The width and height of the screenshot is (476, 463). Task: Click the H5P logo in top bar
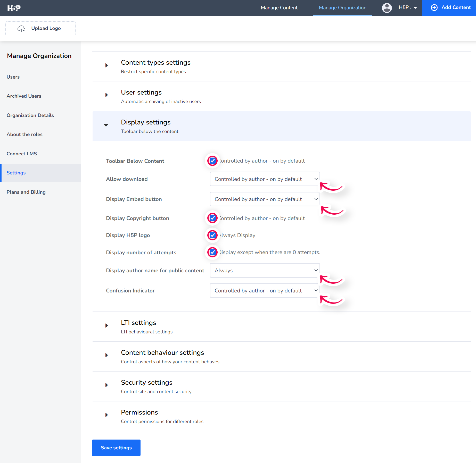click(x=14, y=8)
